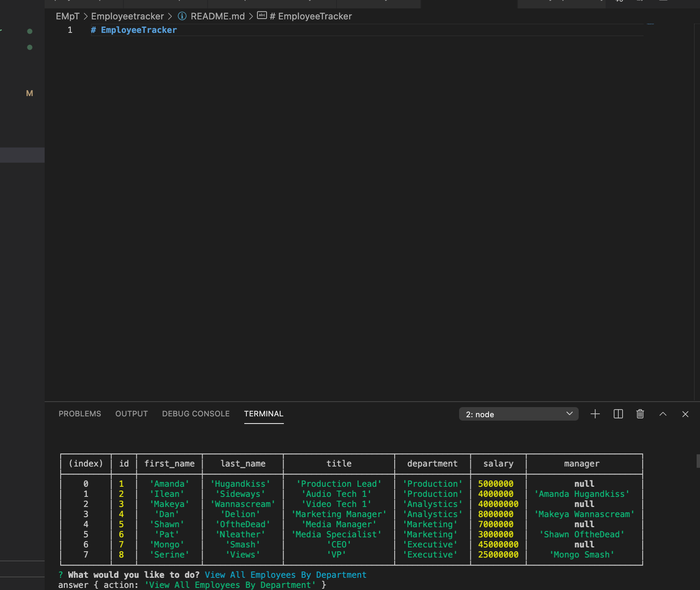700x590 pixels.
Task: Click the 'CEO' title cell
Action: pos(339,544)
